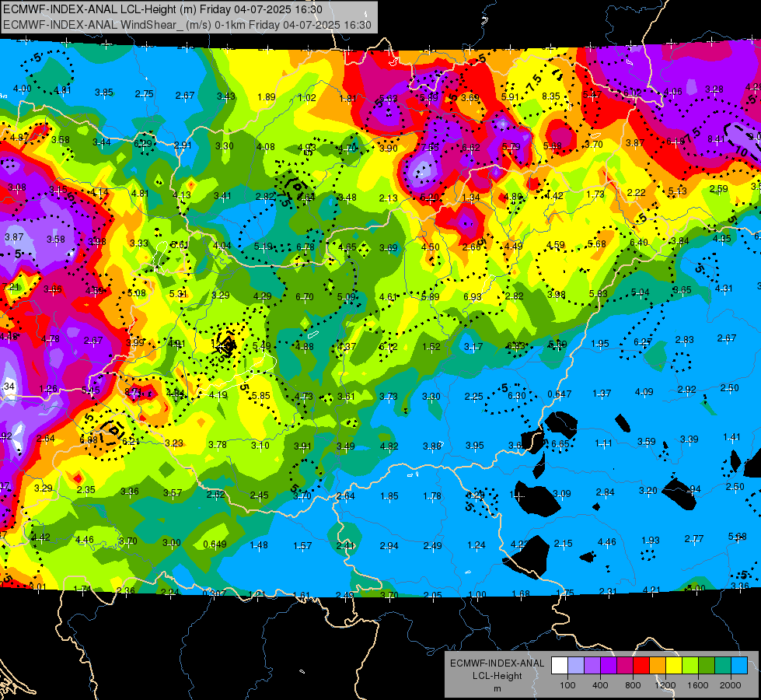The width and height of the screenshot is (761, 700).
Task: Click wind shear value 6.30
Action: 516,395
